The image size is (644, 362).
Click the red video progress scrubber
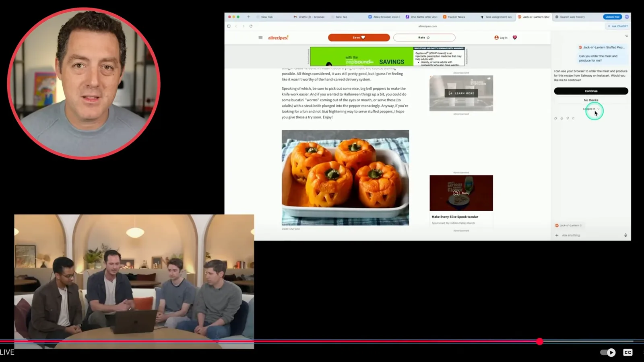pyautogui.click(x=540, y=341)
